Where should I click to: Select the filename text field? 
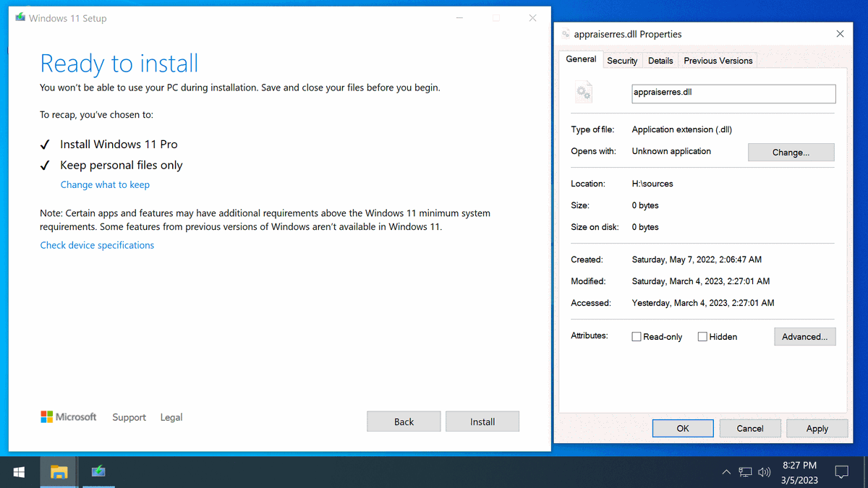coord(733,93)
